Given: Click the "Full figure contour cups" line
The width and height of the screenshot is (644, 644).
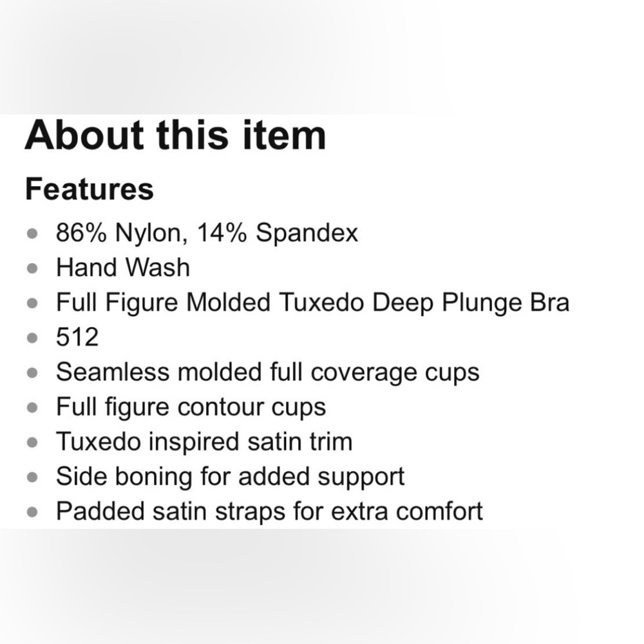Looking at the screenshot, I should (191, 406).
